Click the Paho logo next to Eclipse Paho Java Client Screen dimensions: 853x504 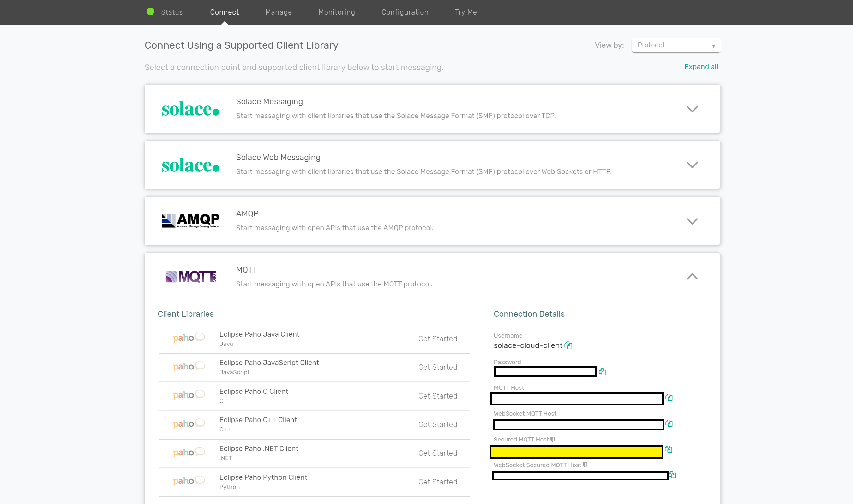pos(189,338)
